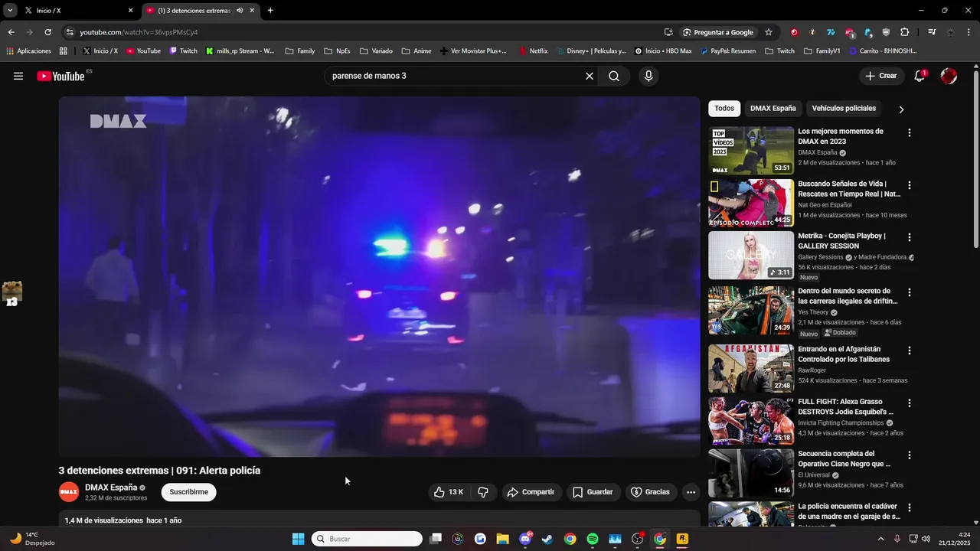
Task: Select the DMAX España filter chip
Action: click(x=773, y=109)
